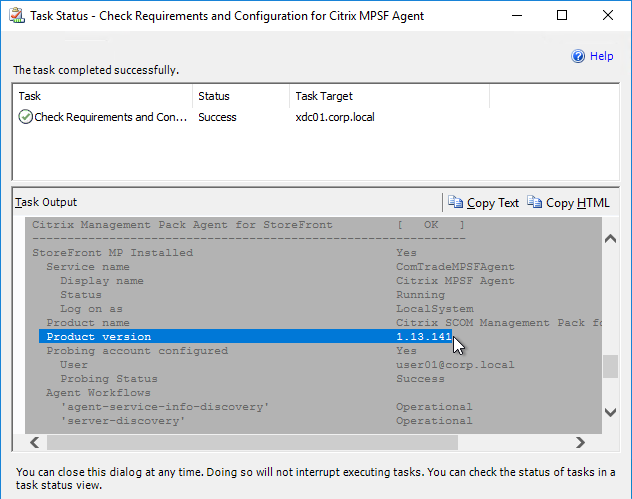Screen dimensions: 632x499
Task: Click the Citrix Management Pack Agent for StoreFront heading
Action: [x=182, y=225]
